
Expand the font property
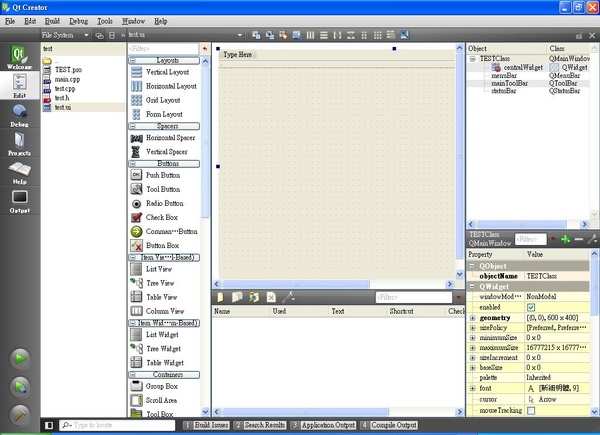click(472, 388)
